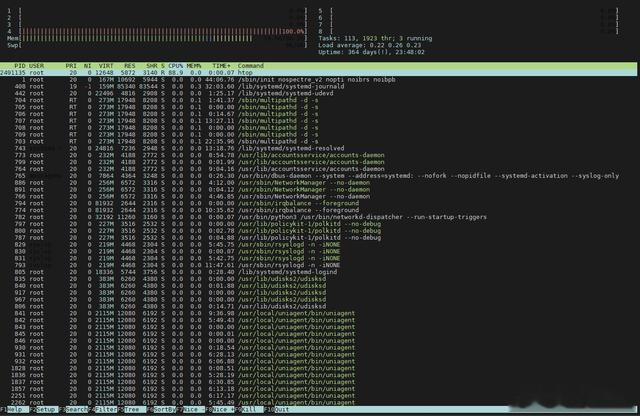Screen dimensions: 640x416
Task: Select multipathd row with PID 704
Action: pos(318,100)
